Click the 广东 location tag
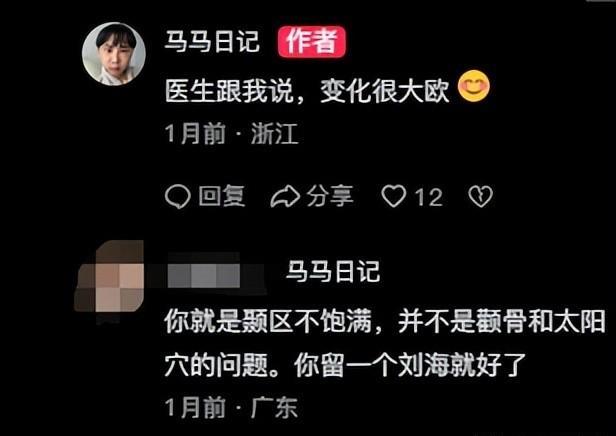The image size is (616, 436). (274, 408)
